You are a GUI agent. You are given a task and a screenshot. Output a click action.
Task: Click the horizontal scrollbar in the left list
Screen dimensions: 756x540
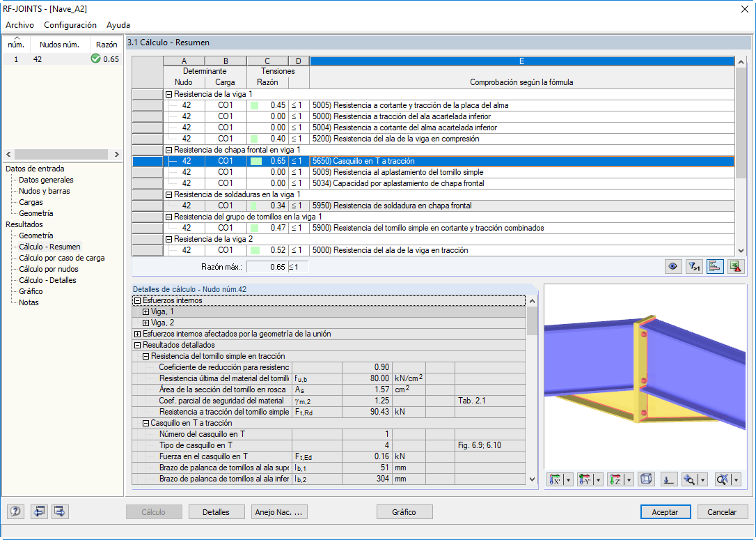62,155
